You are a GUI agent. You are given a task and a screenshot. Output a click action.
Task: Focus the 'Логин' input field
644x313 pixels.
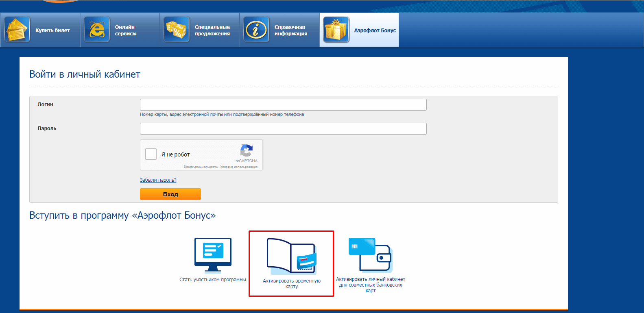point(283,105)
